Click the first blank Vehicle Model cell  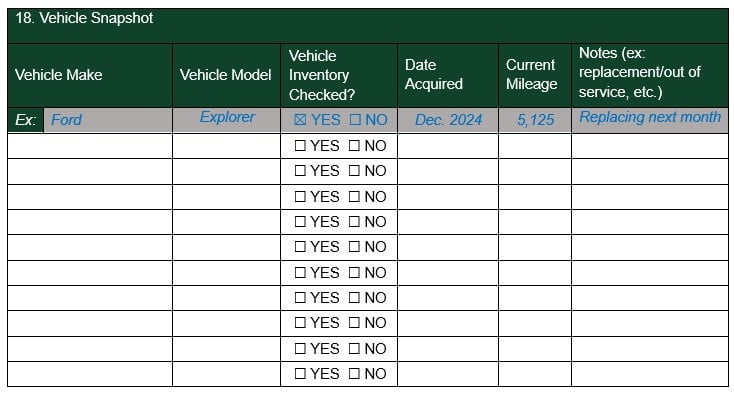pyautogui.click(x=227, y=146)
